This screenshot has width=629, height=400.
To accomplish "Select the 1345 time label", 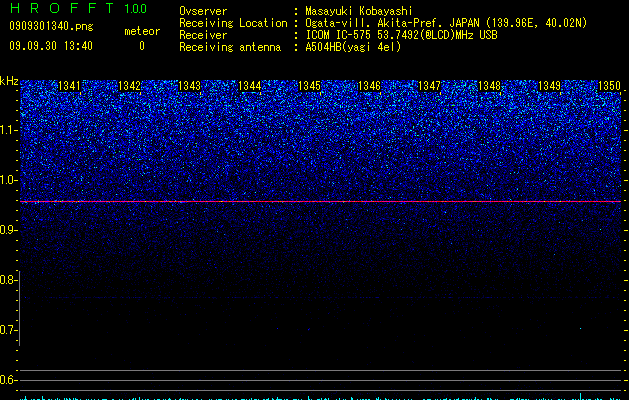I will tap(310, 86).
